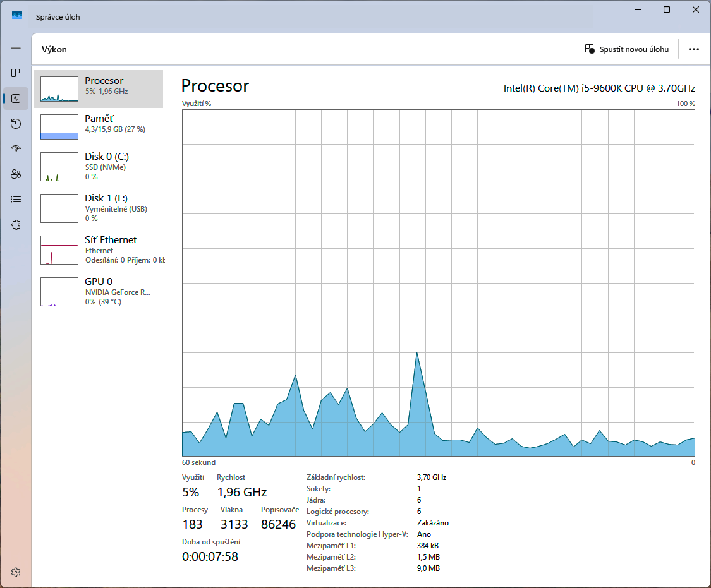This screenshot has height=588, width=711.
Task: Open Síť Ethernet network graph
Action: pyautogui.click(x=99, y=249)
